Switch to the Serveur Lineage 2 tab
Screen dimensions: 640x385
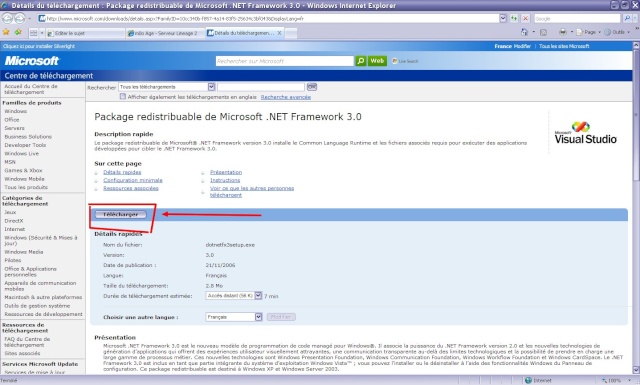tap(165, 33)
